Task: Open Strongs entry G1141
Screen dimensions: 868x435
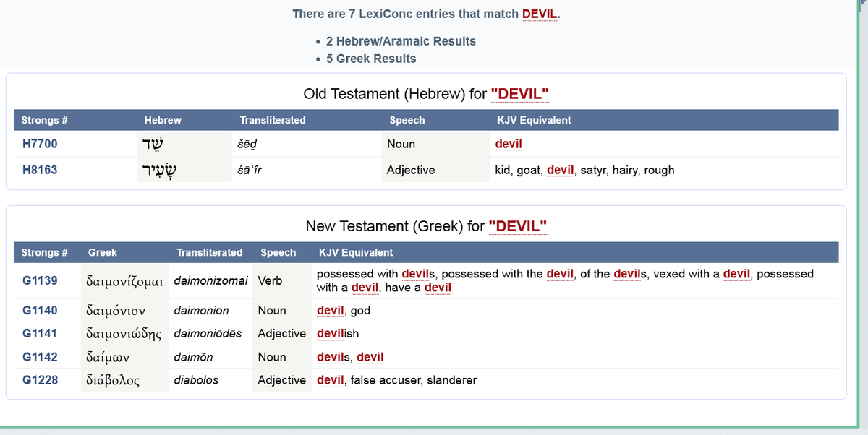Action: tap(40, 333)
